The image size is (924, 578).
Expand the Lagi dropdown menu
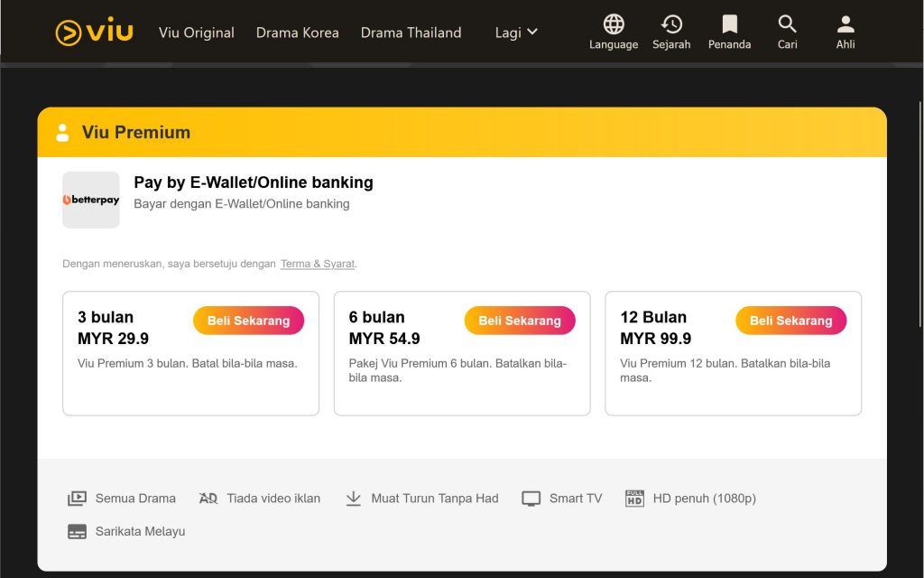516,33
